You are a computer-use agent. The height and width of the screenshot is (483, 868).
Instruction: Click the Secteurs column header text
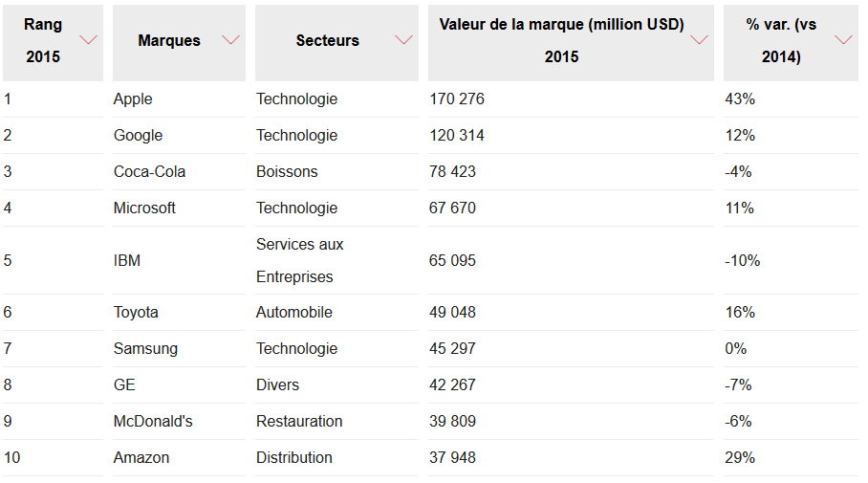tap(327, 41)
